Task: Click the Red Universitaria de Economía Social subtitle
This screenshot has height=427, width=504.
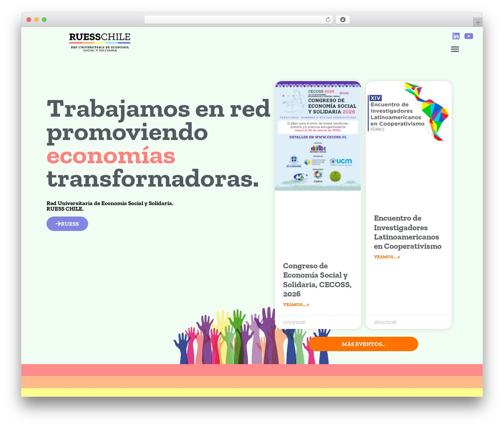Action: (110, 206)
